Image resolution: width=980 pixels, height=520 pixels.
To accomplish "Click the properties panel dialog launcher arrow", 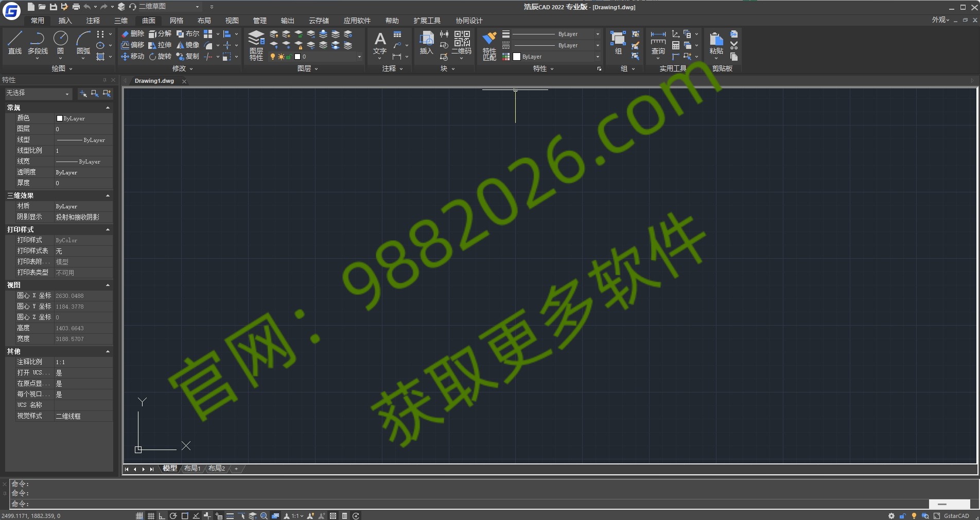I will tap(599, 69).
